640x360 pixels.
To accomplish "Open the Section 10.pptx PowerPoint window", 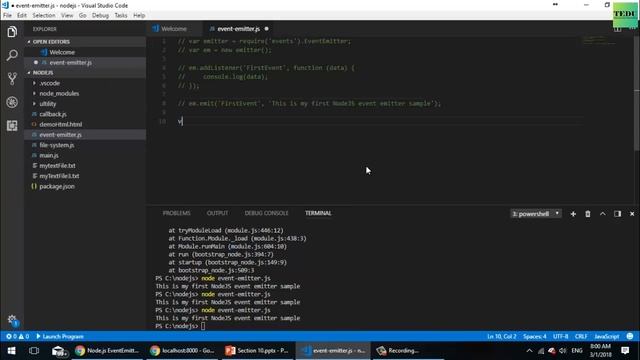I will pyautogui.click(x=257, y=351).
